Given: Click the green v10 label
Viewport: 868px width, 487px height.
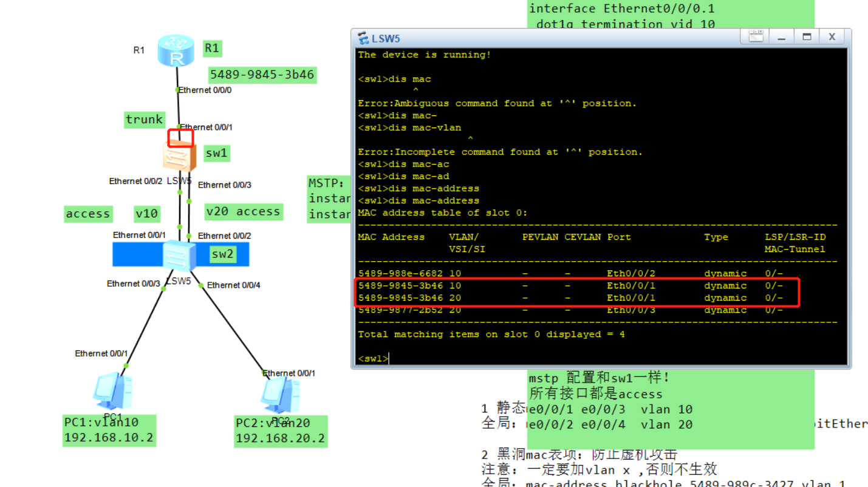Looking at the screenshot, I should [x=146, y=213].
